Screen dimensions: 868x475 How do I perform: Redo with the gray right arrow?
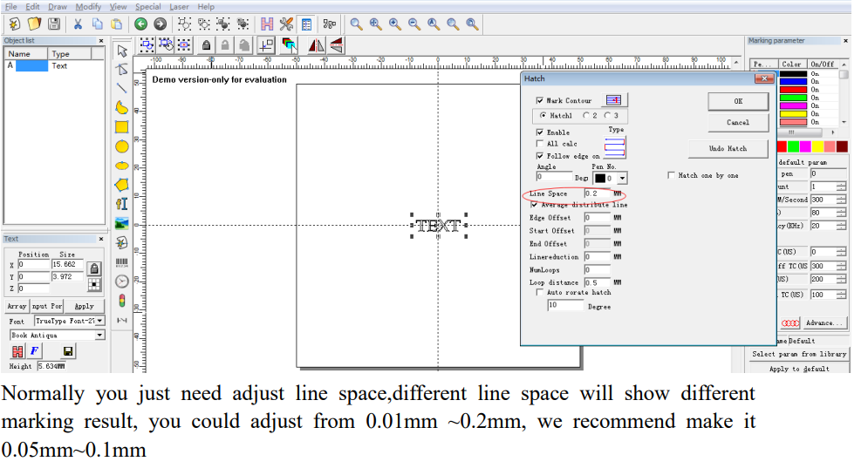160,24
